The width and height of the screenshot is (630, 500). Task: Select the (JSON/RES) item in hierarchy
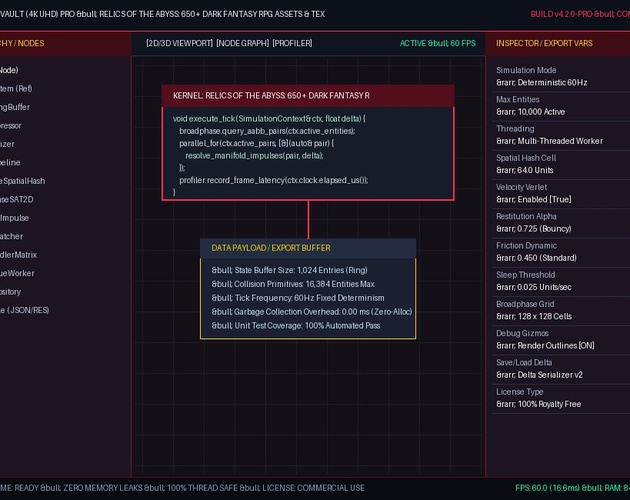25,310
